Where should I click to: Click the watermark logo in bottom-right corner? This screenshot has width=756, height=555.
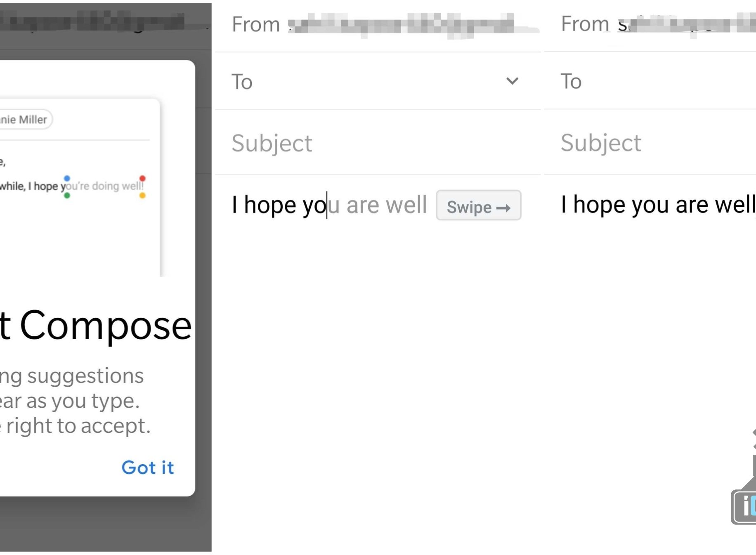(745, 505)
